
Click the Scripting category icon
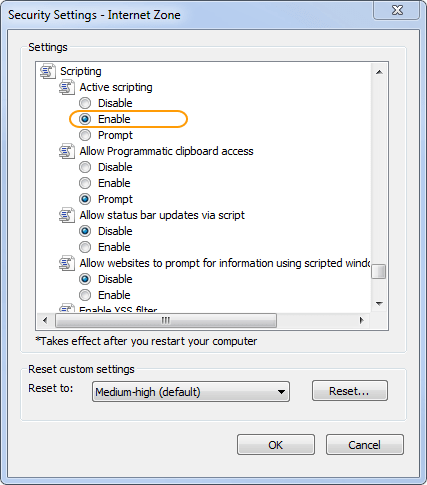(48, 71)
